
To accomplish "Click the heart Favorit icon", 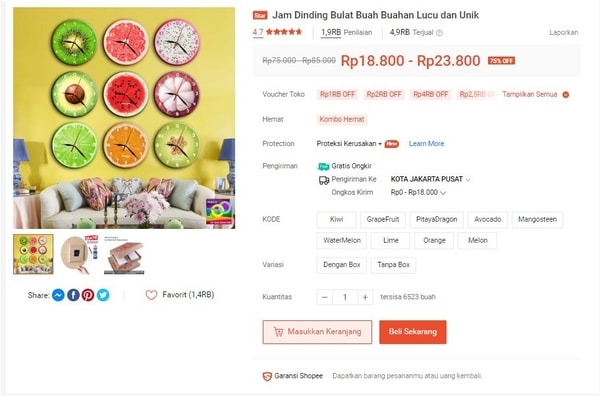I will [151, 295].
